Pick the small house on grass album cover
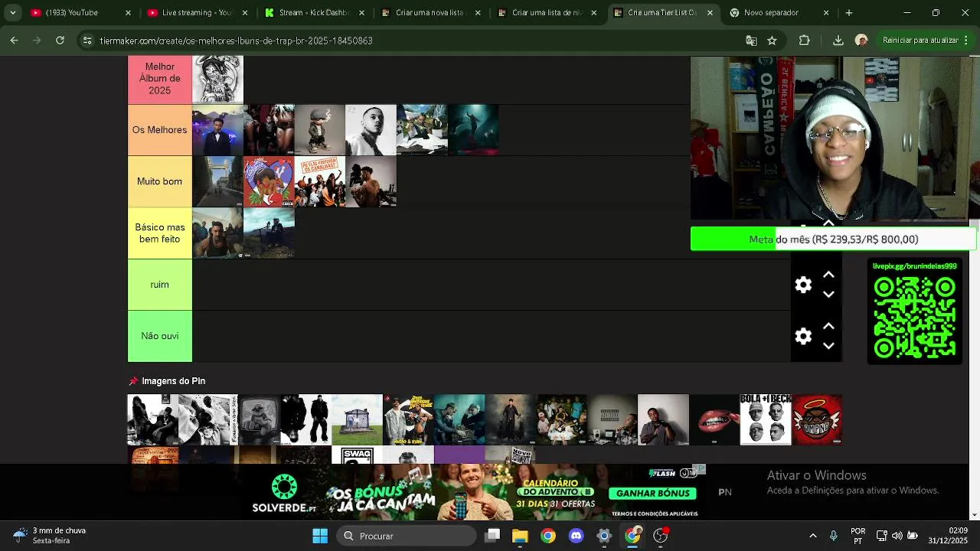The height and width of the screenshot is (551, 980). [357, 419]
